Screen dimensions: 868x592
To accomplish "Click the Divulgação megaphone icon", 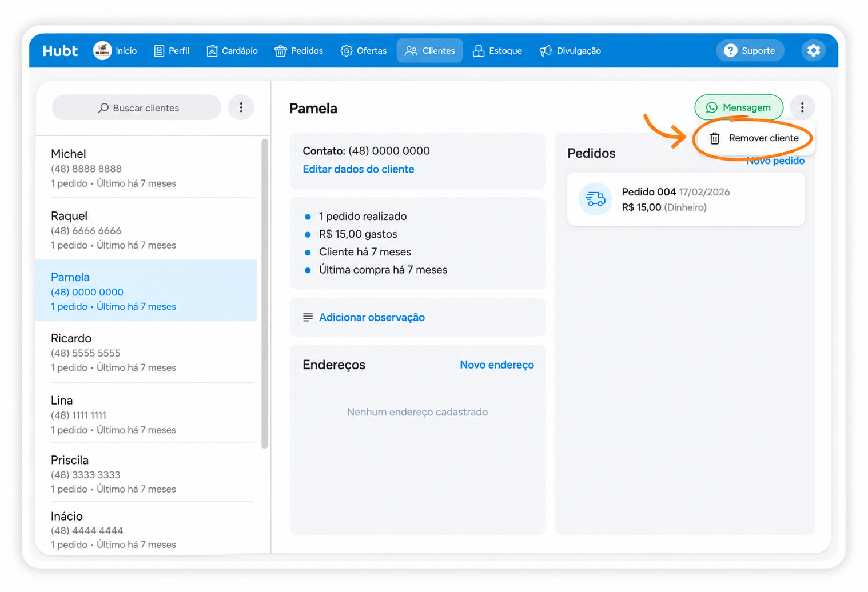I will [546, 51].
